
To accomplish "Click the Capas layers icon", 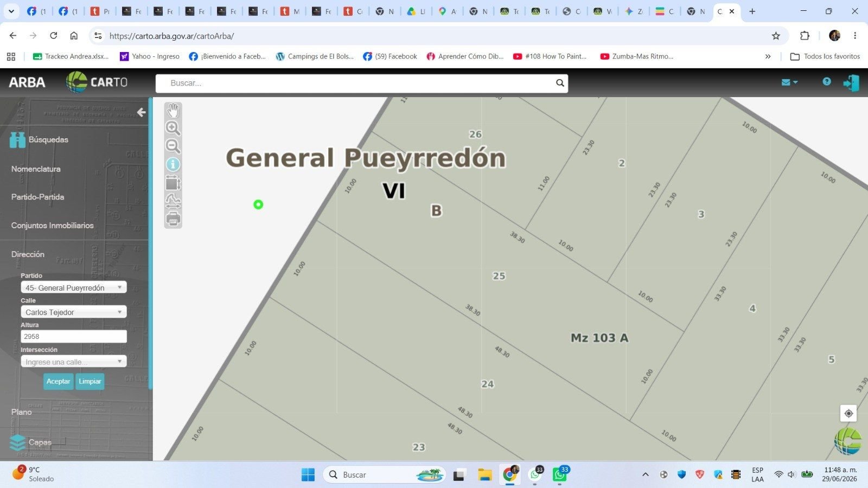I will (x=17, y=442).
